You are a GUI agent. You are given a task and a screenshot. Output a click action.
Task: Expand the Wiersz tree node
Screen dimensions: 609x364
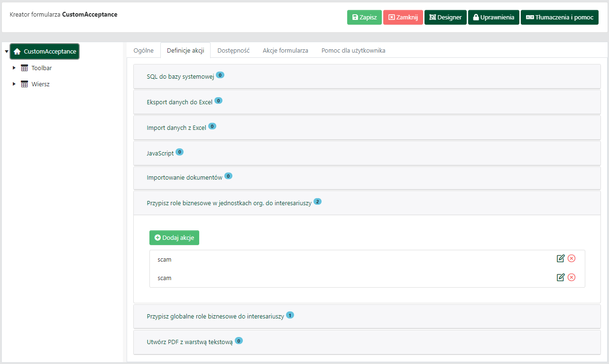coord(14,84)
